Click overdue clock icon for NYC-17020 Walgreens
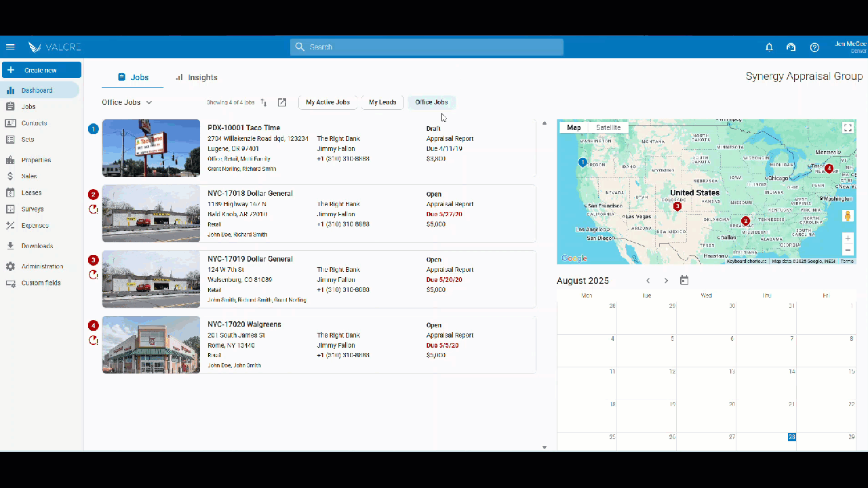 point(94,340)
